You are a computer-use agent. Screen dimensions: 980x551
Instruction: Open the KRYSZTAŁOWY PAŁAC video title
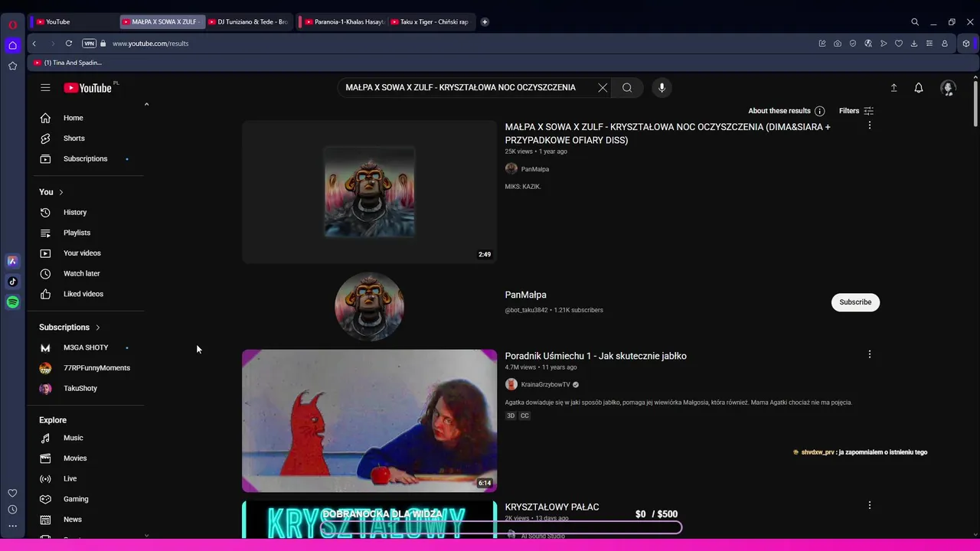pyautogui.click(x=552, y=507)
